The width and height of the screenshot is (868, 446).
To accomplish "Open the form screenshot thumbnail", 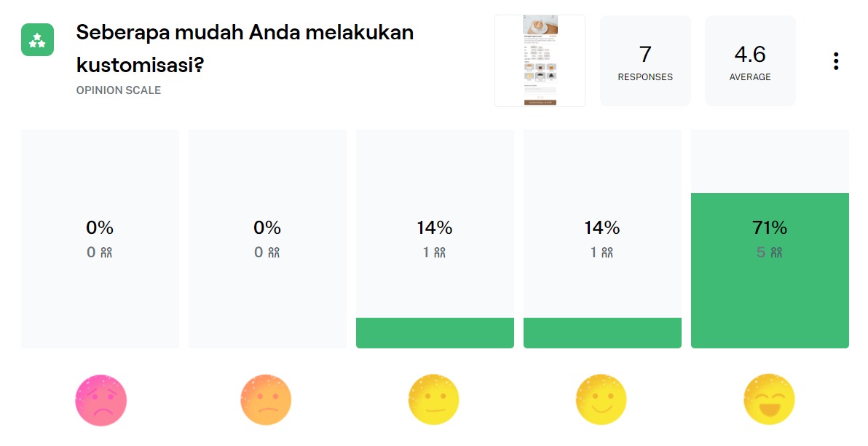I will click(x=540, y=60).
